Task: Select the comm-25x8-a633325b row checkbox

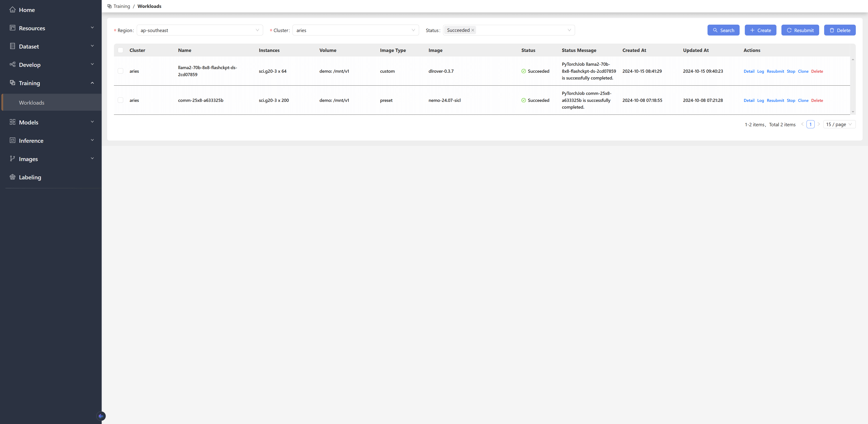Action: pyautogui.click(x=120, y=100)
